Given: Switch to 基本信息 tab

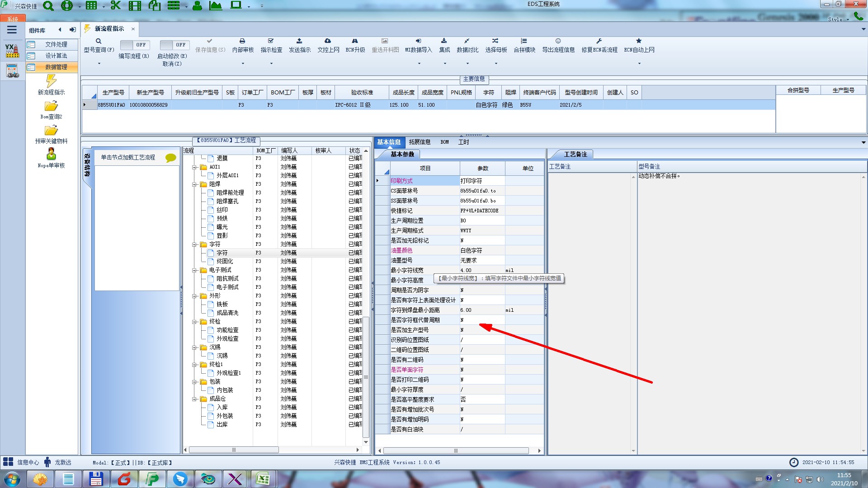Looking at the screenshot, I should tap(389, 142).
